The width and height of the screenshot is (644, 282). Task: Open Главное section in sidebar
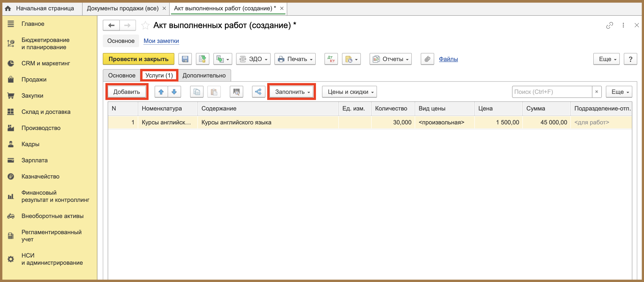pyautogui.click(x=33, y=24)
